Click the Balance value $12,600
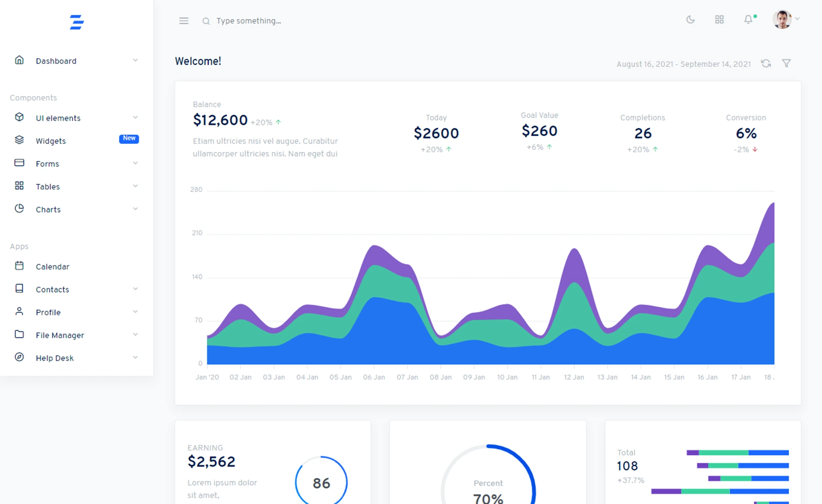 220,120
